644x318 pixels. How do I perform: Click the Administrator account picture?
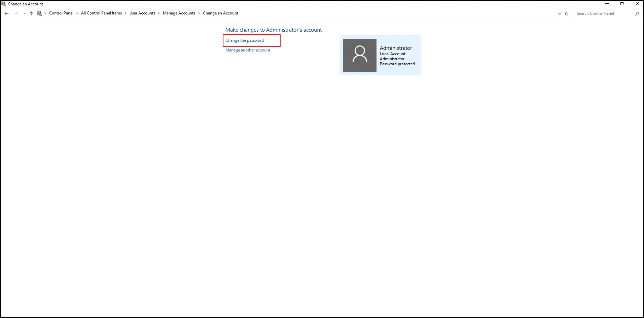coord(360,55)
